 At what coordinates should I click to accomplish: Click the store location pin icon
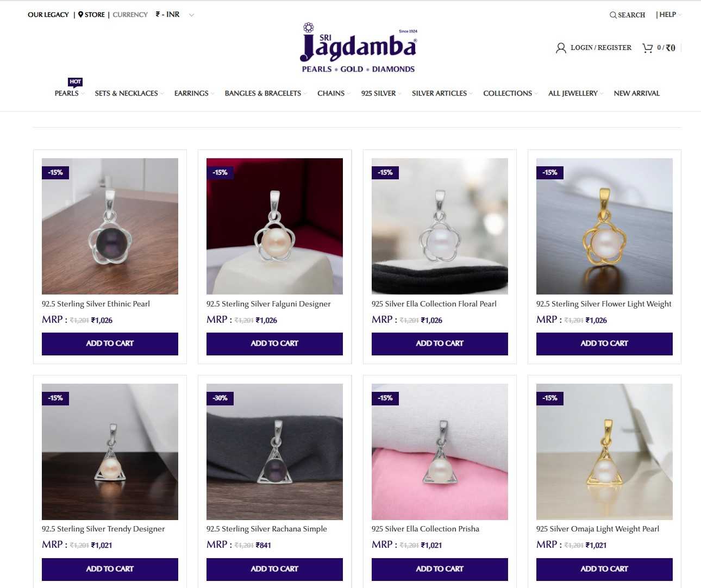80,15
